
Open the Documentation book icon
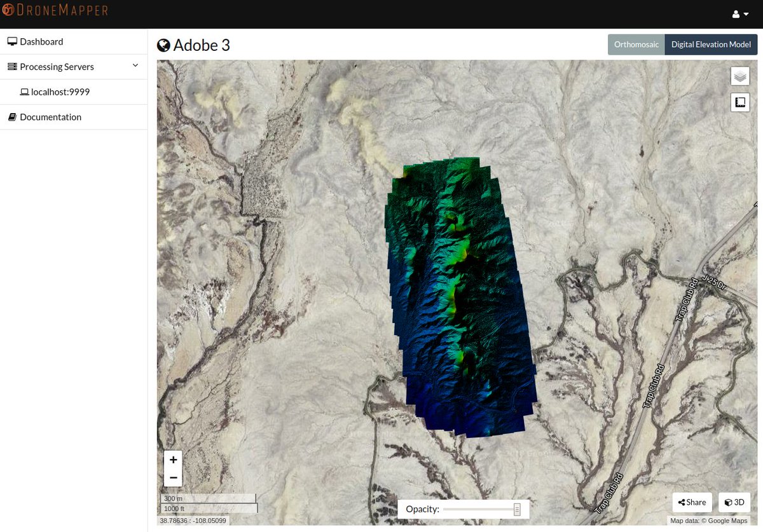[x=13, y=117]
